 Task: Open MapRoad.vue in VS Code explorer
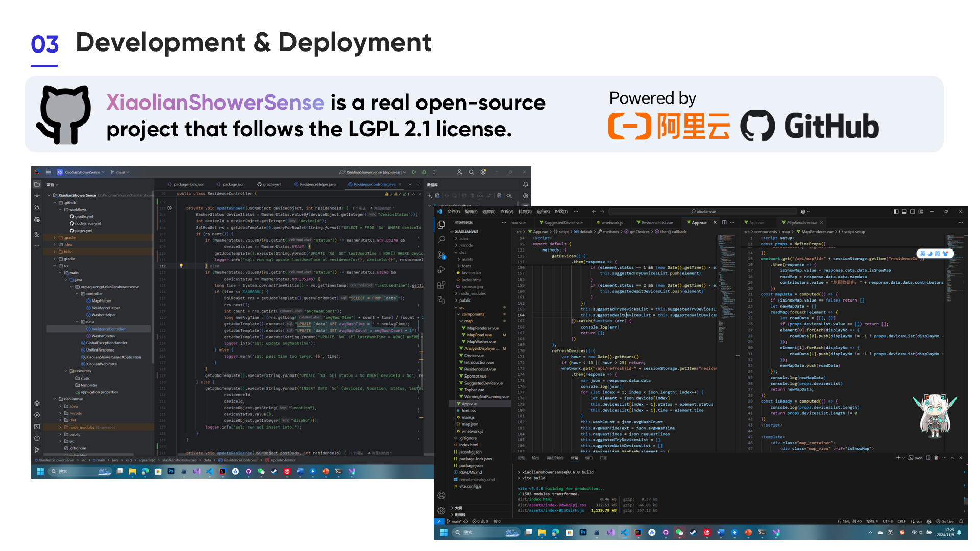(480, 335)
